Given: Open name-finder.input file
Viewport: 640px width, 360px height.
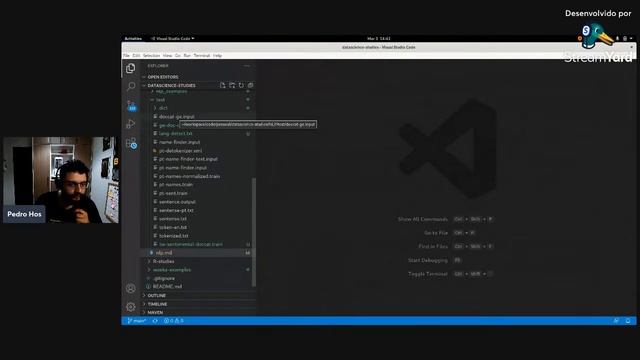Looking at the screenshot, I should (x=196, y=142).
